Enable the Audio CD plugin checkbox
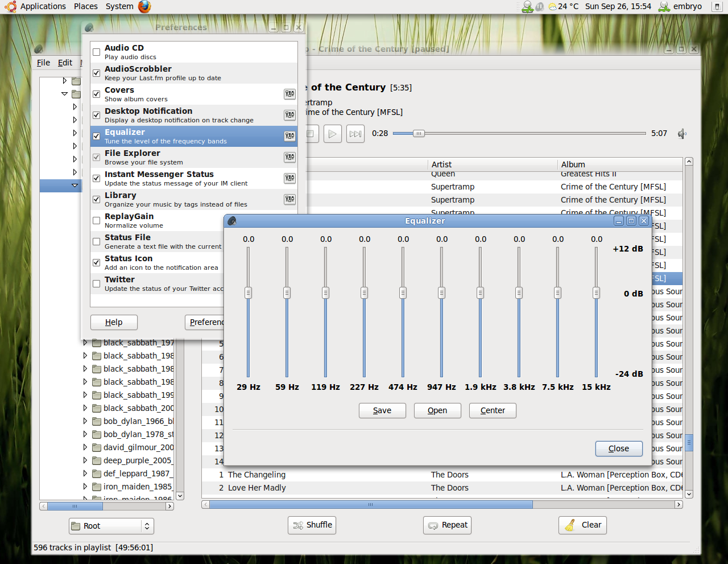The width and height of the screenshot is (728, 564). point(97,52)
